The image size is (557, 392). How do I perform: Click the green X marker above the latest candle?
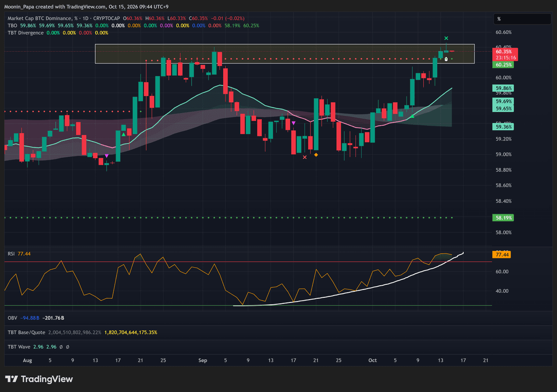click(446, 38)
